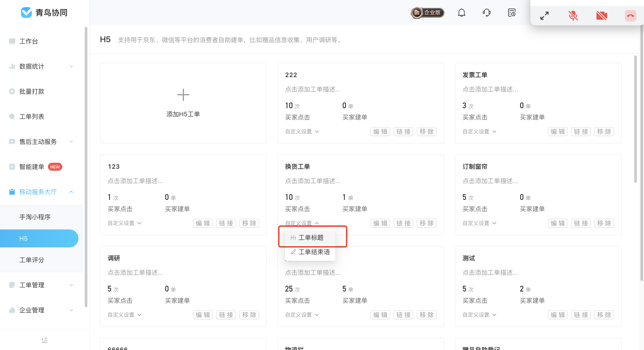644x350 pixels.
Task: Unmute the microphone in call bar
Action: [x=573, y=16]
